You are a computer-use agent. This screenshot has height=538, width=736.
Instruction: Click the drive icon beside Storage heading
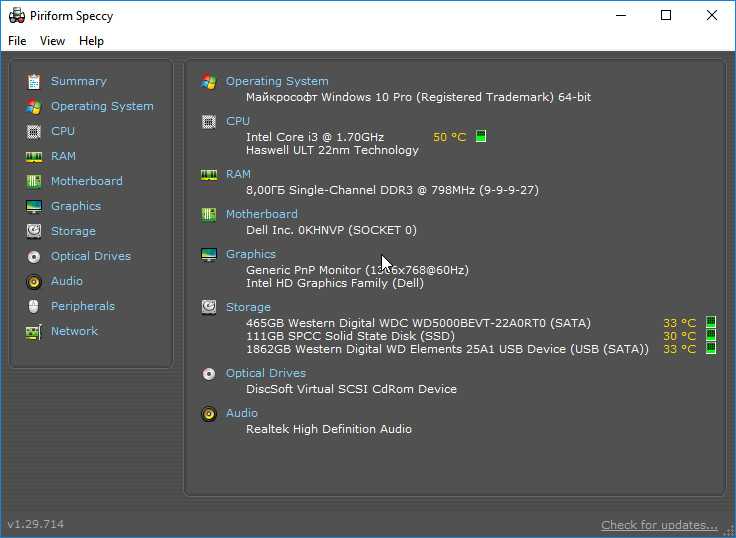pyautogui.click(x=209, y=307)
